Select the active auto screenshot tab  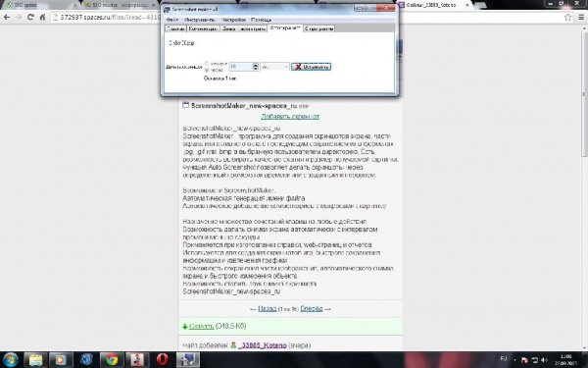point(285,28)
